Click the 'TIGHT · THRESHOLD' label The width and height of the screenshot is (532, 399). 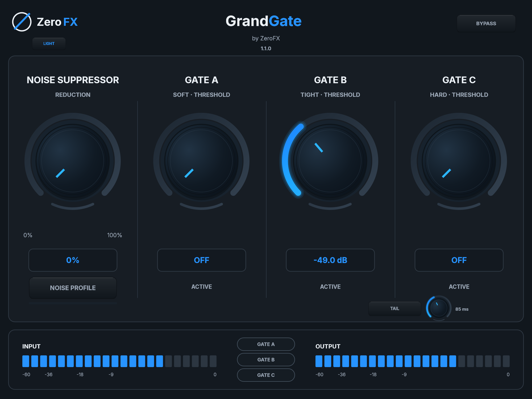330,95
